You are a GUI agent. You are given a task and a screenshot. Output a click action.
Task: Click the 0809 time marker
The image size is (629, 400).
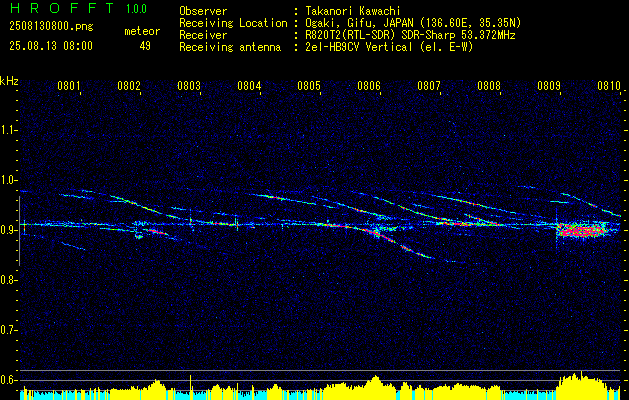[x=549, y=86]
